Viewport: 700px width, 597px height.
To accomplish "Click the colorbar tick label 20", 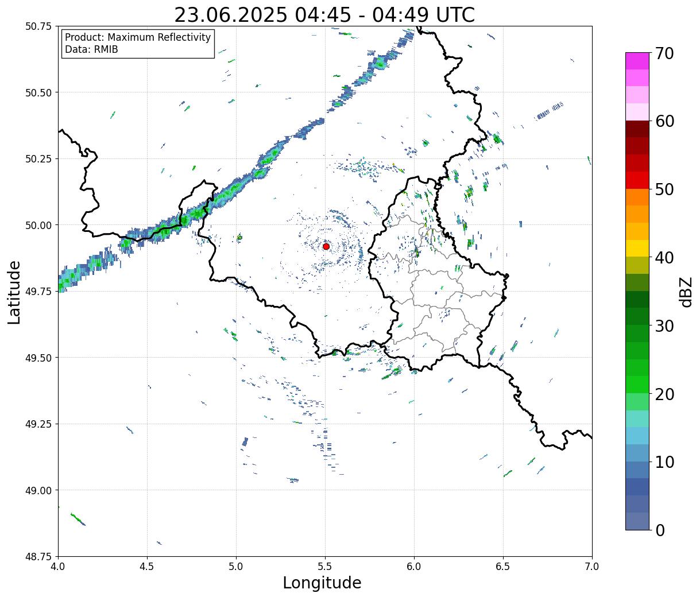I will [664, 394].
